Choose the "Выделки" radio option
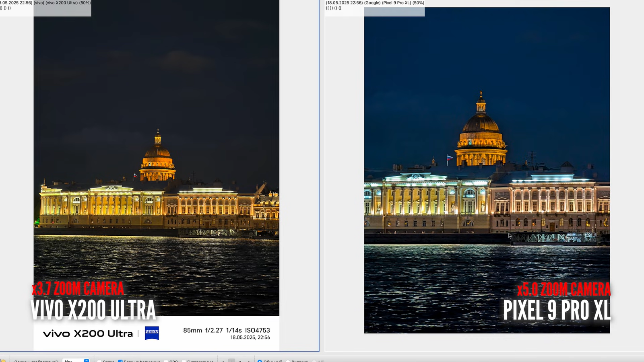Viewport: 644px width, 362px height. pos(288,361)
